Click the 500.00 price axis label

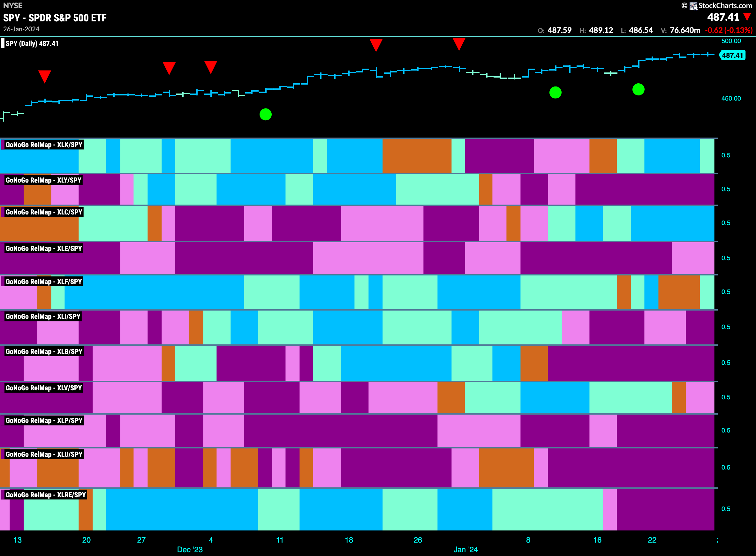click(731, 41)
